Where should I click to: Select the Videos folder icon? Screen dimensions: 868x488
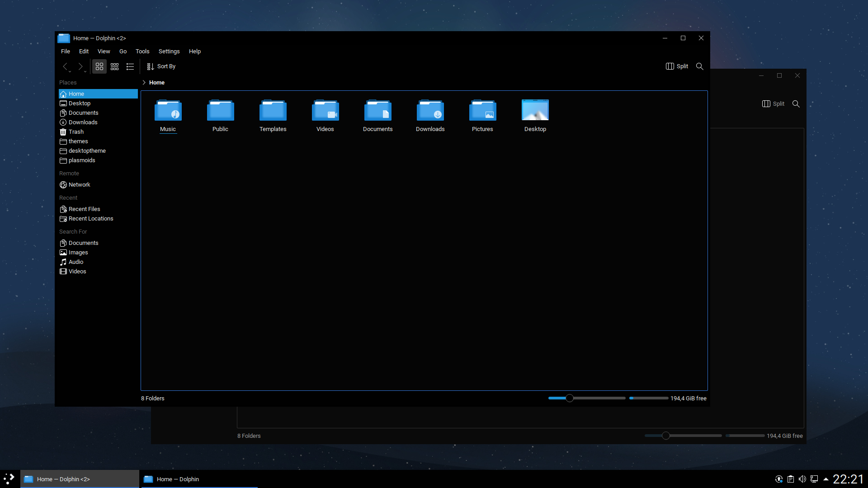(x=325, y=110)
